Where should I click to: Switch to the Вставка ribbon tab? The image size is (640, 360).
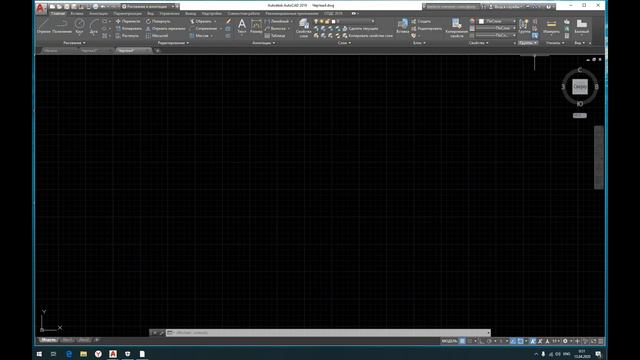coord(77,13)
